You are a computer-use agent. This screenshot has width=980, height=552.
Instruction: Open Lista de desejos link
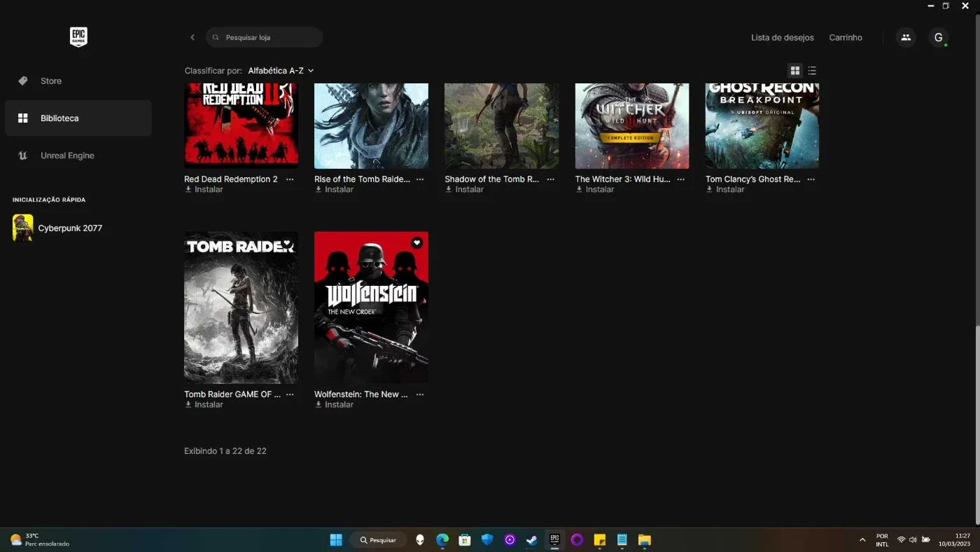coord(783,38)
